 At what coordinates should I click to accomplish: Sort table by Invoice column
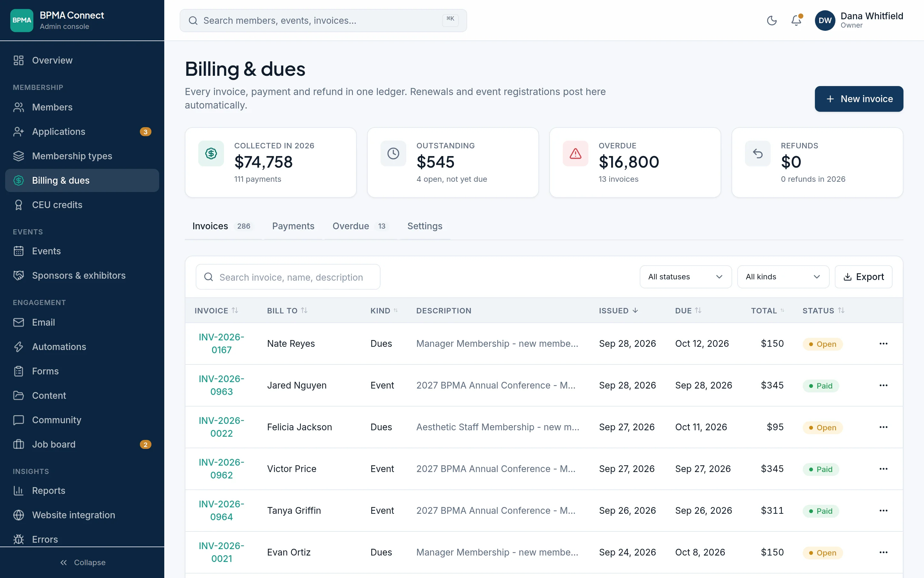pos(216,311)
